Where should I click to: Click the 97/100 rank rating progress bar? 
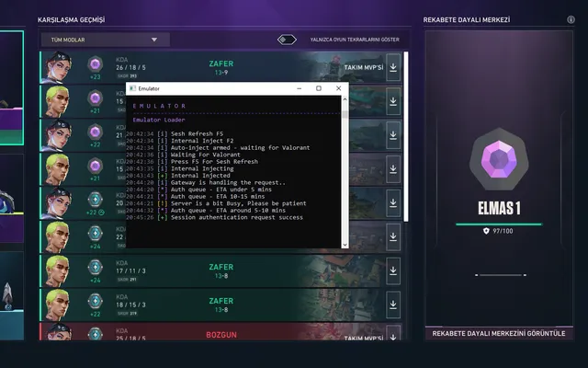click(499, 224)
